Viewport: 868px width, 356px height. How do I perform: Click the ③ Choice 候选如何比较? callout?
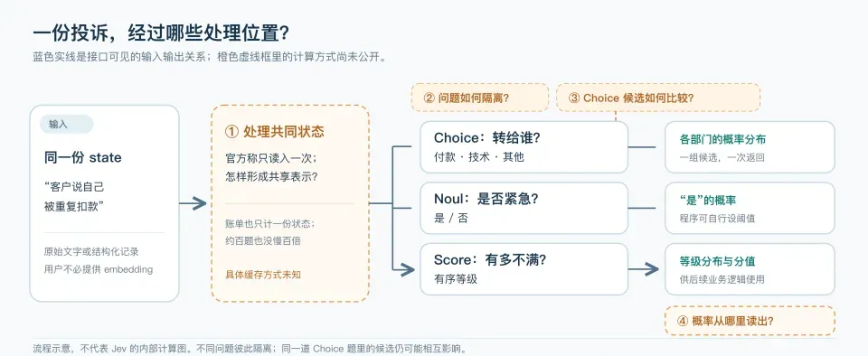[658, 98]
